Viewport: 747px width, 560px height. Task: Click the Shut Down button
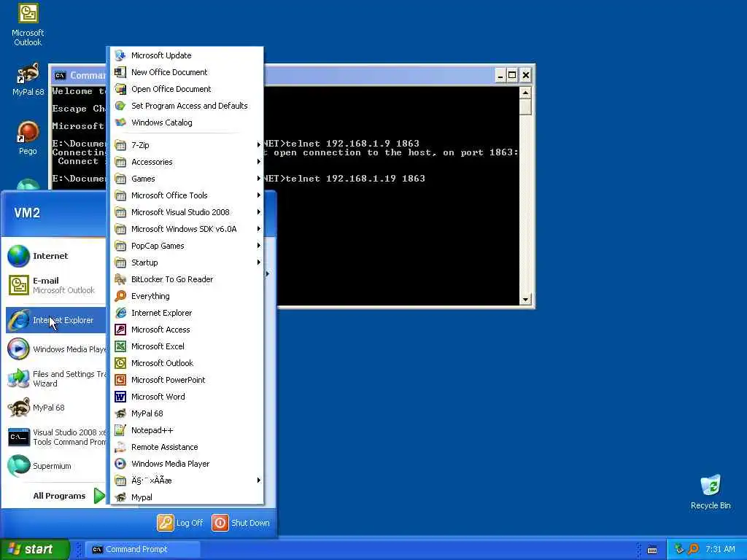(x=241, y=523)
